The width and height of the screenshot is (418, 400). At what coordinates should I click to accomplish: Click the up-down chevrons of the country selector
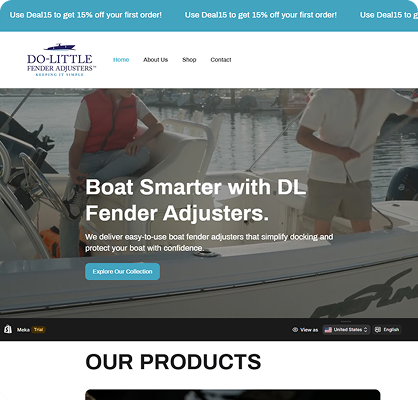(x=365, y=330)
